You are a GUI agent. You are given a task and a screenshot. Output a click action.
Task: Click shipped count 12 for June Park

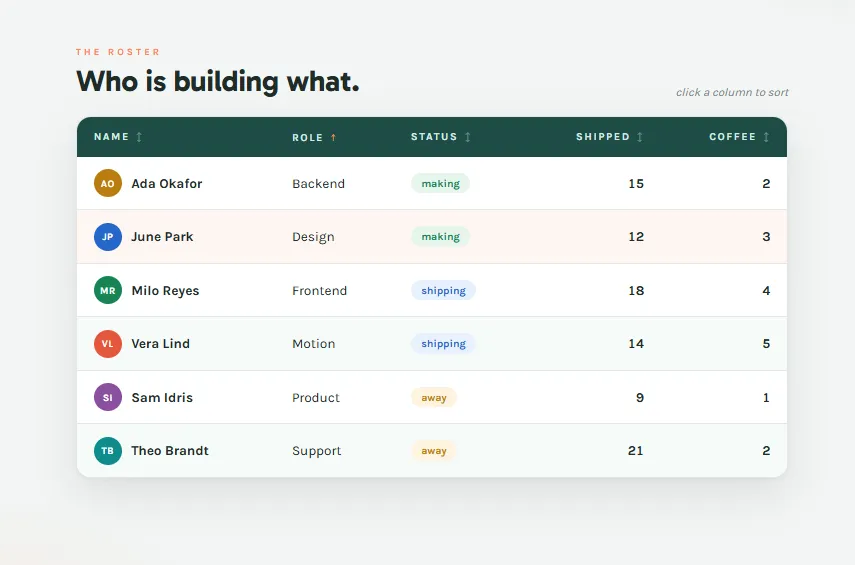tap(636, 237)
